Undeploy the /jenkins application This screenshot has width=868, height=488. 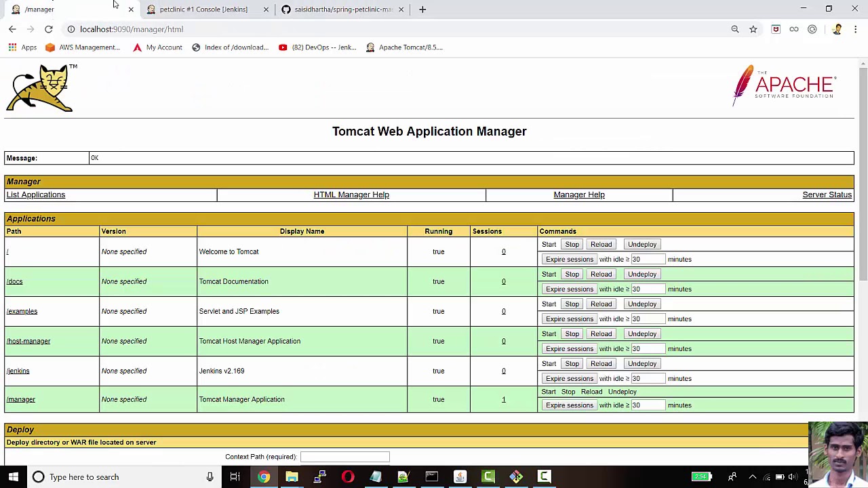click(642, 364)
